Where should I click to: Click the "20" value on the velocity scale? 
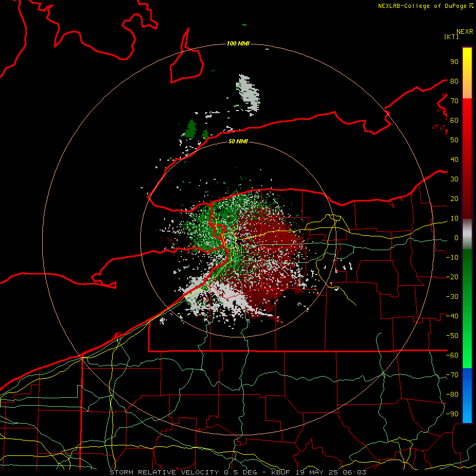point(454,198)
